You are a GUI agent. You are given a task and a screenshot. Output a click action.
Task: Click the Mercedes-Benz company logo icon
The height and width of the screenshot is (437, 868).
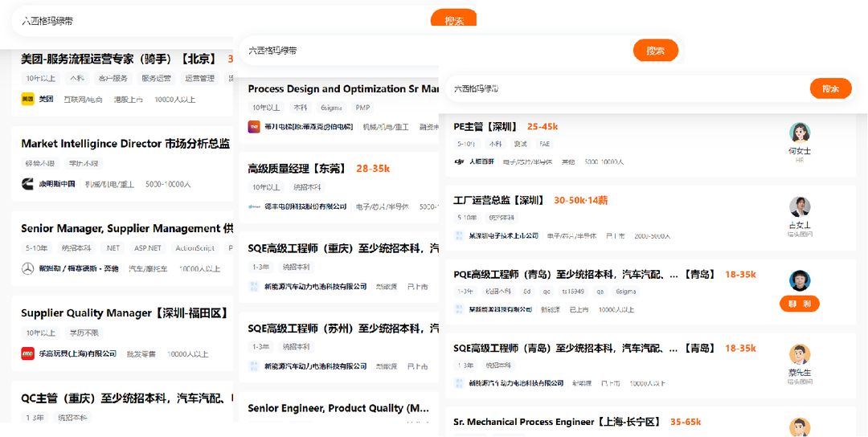click(x=27, y=269)
